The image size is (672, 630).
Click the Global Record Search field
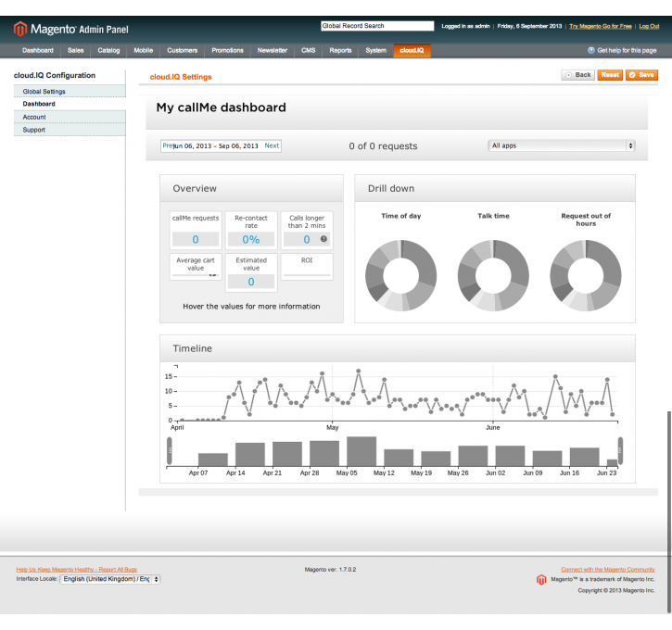click(377, 26)
